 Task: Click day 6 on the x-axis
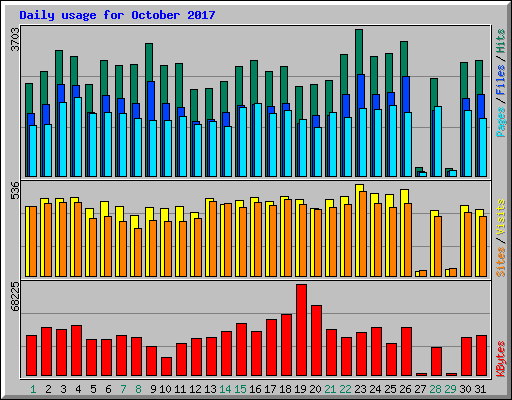pyautogui.click(x=108, y=389)
